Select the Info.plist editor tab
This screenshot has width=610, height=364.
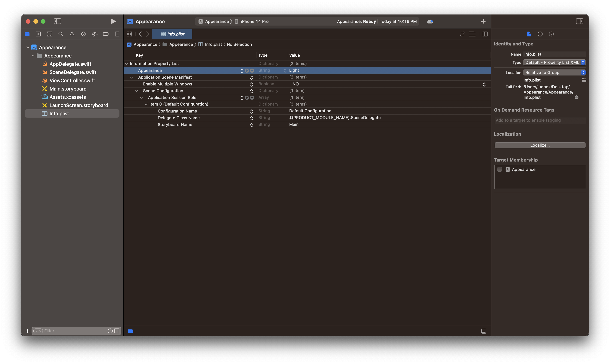pos(172,34)
